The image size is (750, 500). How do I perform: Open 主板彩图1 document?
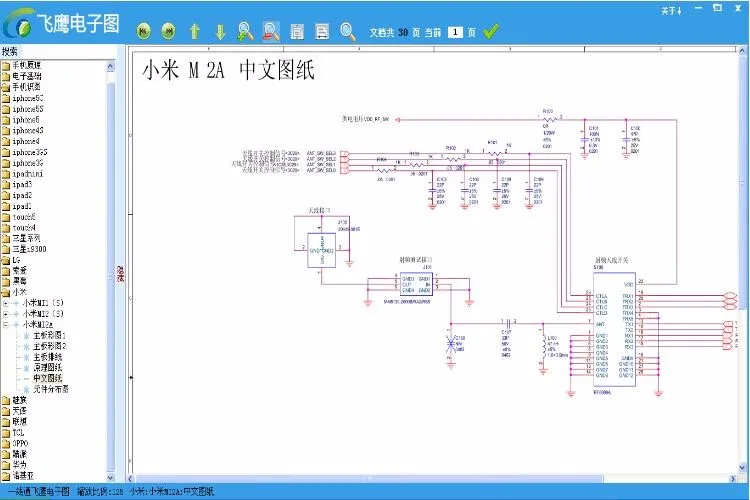click(x=49, y=335)
